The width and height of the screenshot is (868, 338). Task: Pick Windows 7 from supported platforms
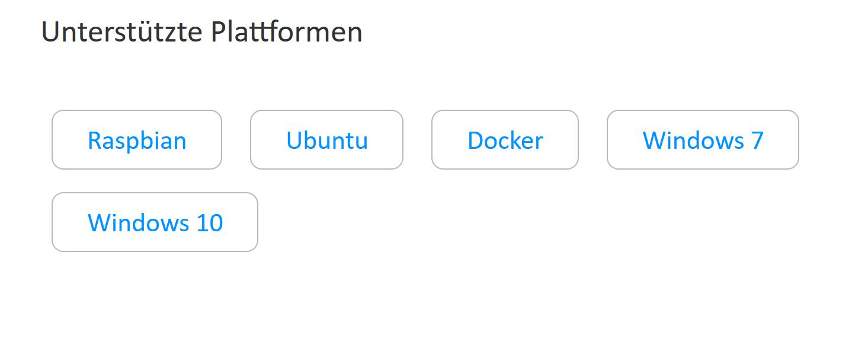(703, 140)
